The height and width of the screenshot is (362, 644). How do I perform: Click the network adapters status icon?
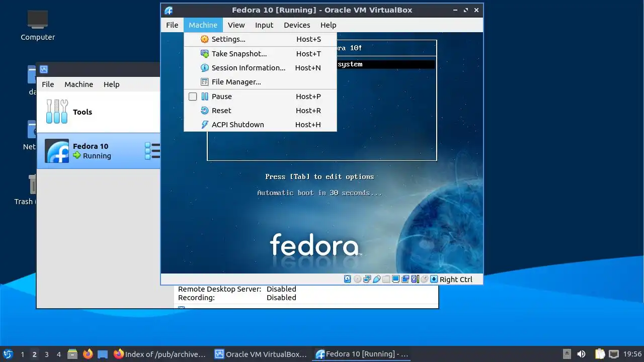(x=367, y=279)
